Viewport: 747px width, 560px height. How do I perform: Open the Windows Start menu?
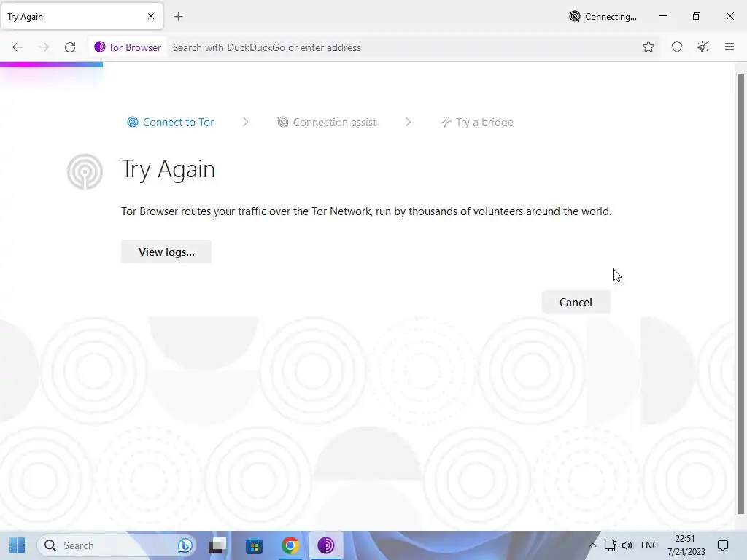(x=18, y=545)
